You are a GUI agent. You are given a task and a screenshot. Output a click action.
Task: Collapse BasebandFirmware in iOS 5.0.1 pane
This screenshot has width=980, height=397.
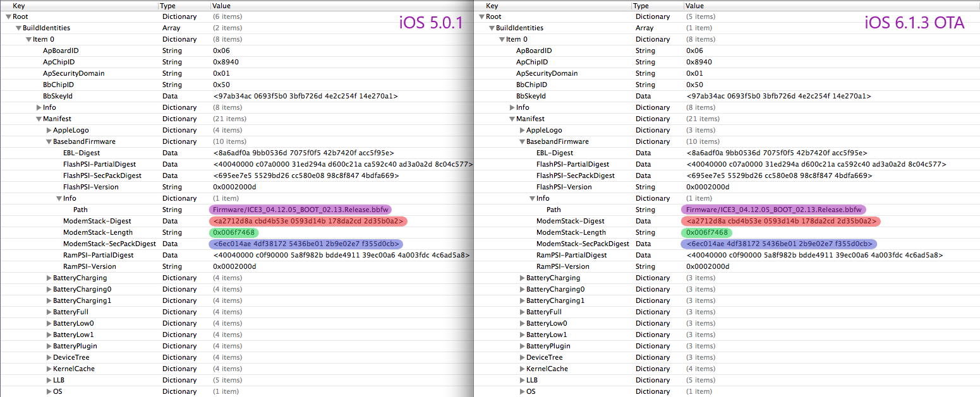49,141
